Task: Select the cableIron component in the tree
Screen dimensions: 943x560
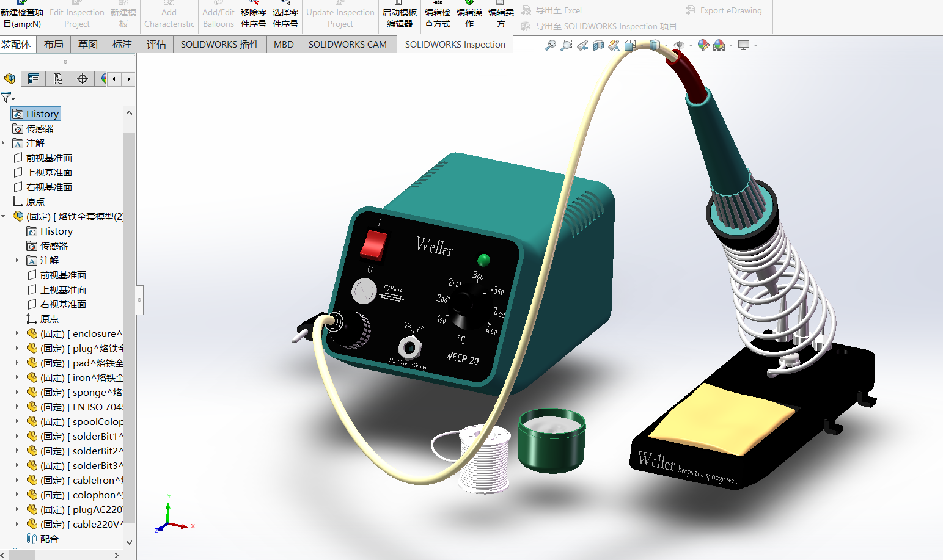Action: [75, 480]
